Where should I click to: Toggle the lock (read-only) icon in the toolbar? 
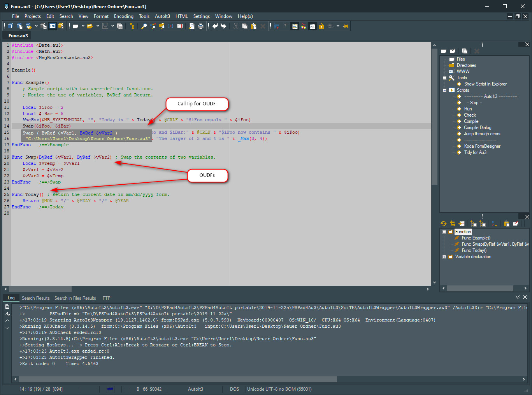(x=321, y=26)
